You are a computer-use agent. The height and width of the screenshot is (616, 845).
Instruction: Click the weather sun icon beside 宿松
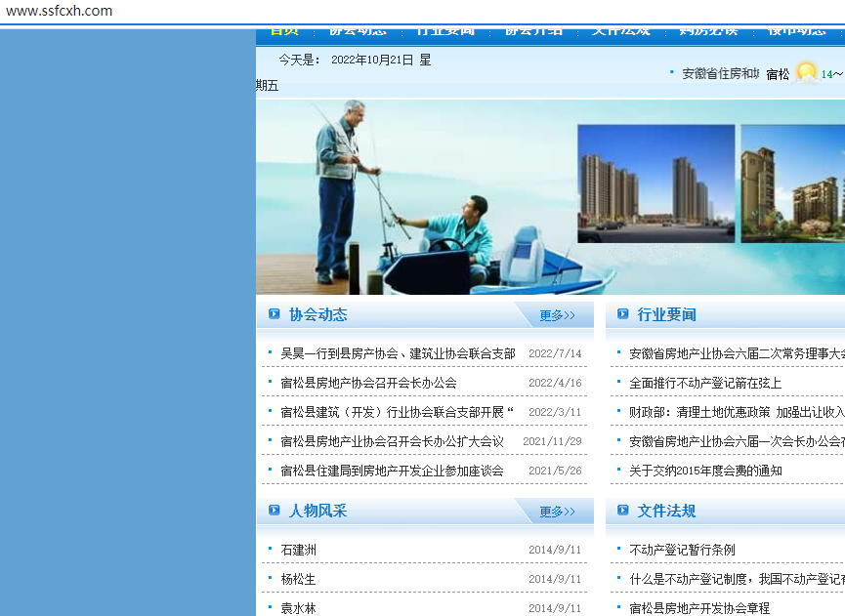click(806, 73)
